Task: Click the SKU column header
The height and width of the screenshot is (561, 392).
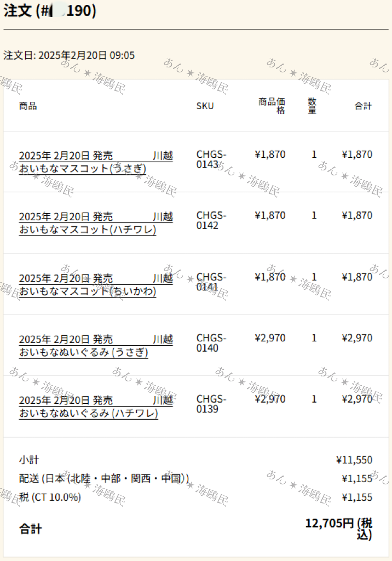Action: point(205,106)
